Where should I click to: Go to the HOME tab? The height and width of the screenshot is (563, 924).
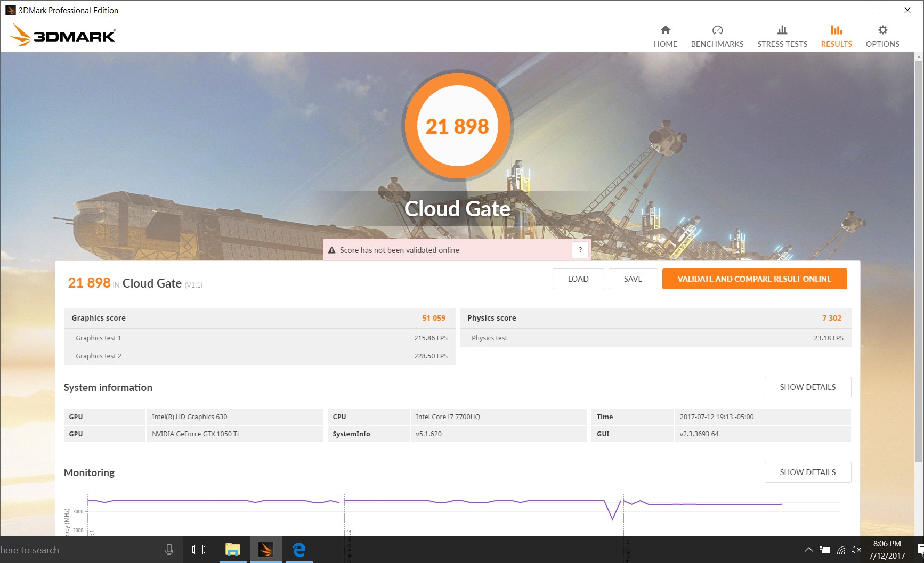[665, 37]
